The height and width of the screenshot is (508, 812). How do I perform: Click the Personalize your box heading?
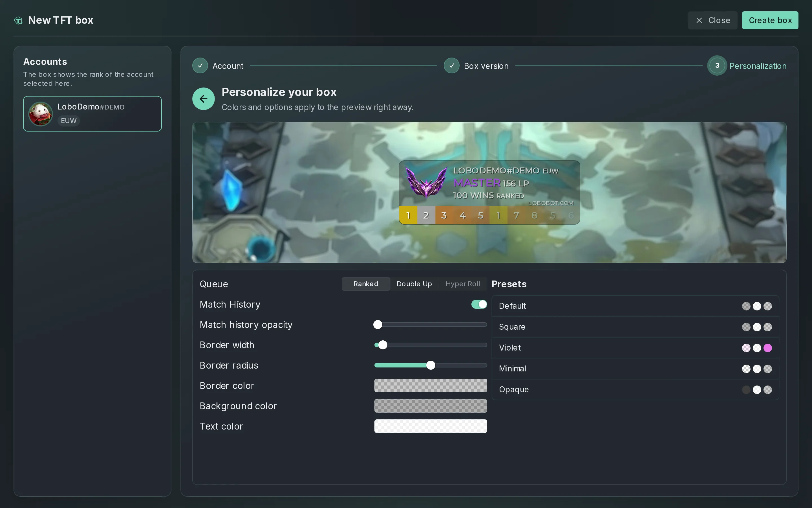tap(279, 92)
